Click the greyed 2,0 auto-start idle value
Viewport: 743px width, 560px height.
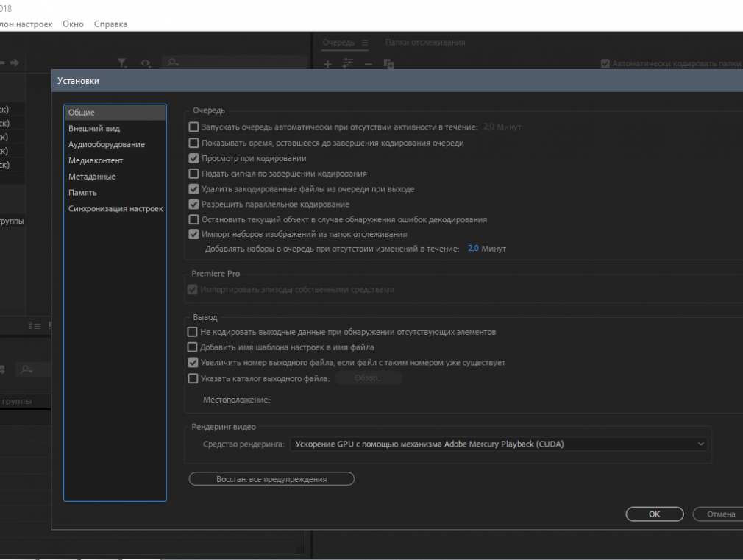tap(488, 127)
